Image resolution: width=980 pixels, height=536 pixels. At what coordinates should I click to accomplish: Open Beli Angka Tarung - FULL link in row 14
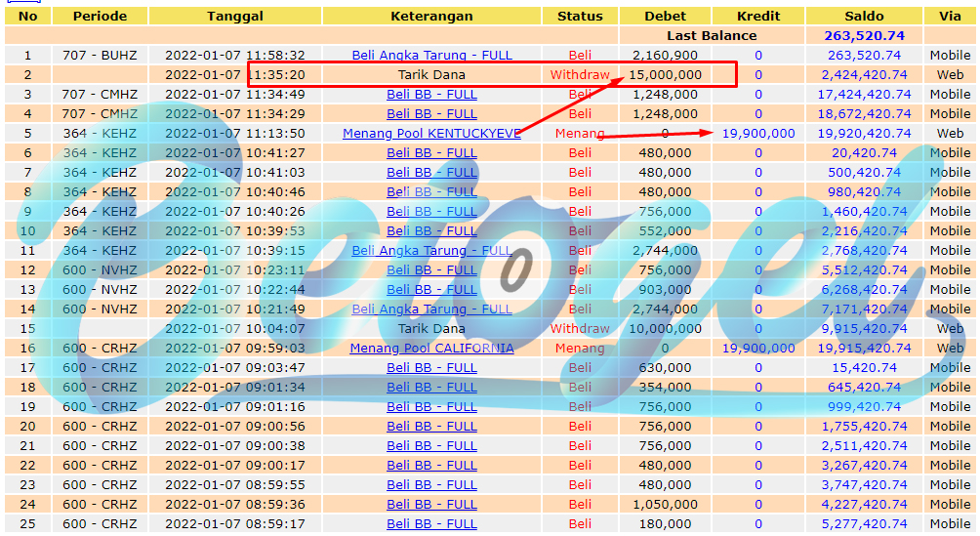pos(431,309)
